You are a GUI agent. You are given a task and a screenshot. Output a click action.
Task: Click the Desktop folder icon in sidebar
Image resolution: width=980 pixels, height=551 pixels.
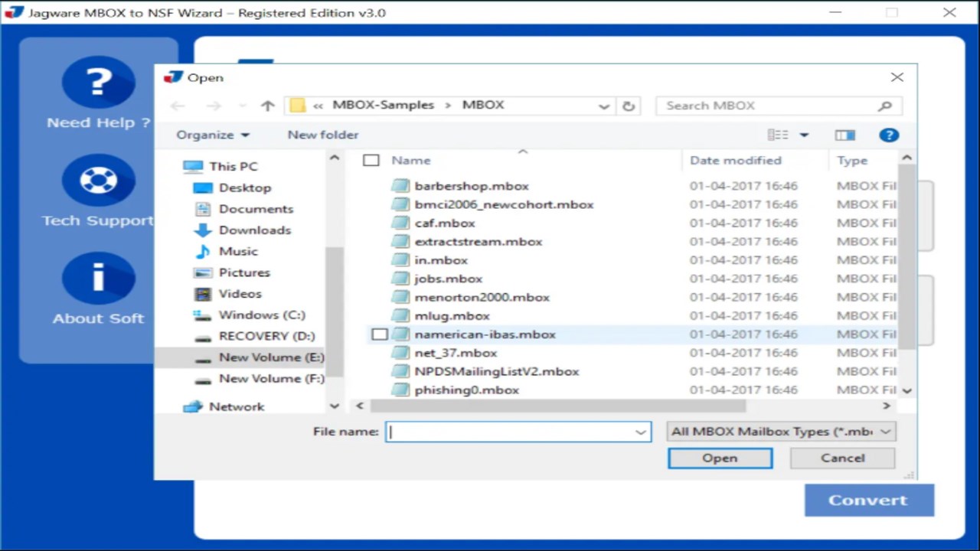[203, 187]
